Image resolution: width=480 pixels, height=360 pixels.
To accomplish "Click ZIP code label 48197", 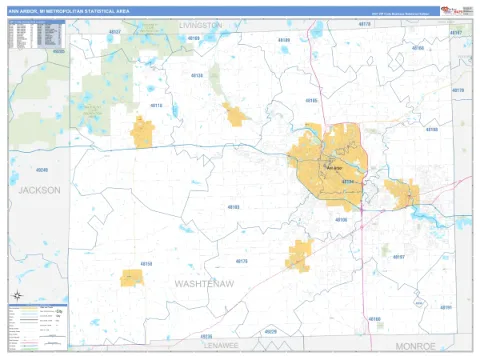I will click(399, 257).
